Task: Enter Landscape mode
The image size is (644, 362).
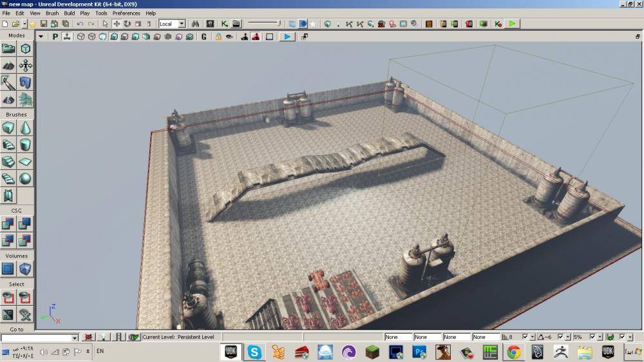Action: [8, 99]
